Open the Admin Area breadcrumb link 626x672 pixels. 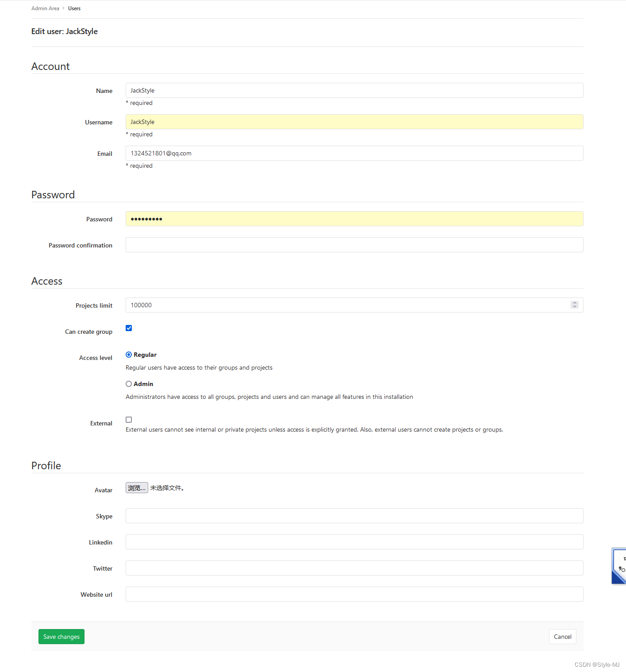(45, 8)
